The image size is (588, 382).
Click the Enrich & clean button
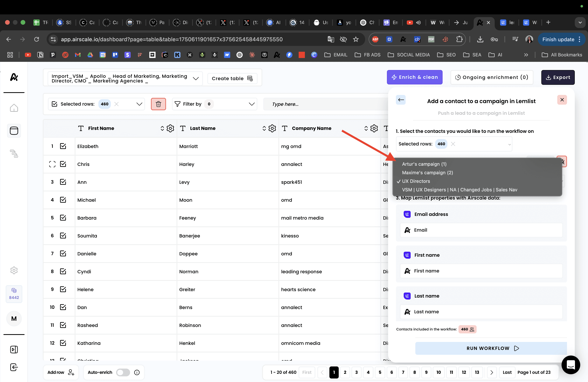tap(414, 77)
